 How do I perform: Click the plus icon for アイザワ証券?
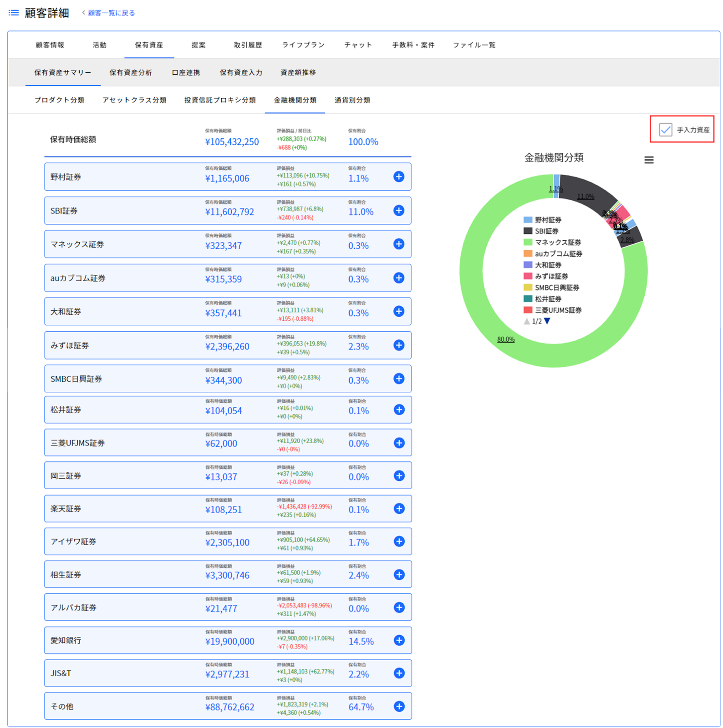coord(399,541)
